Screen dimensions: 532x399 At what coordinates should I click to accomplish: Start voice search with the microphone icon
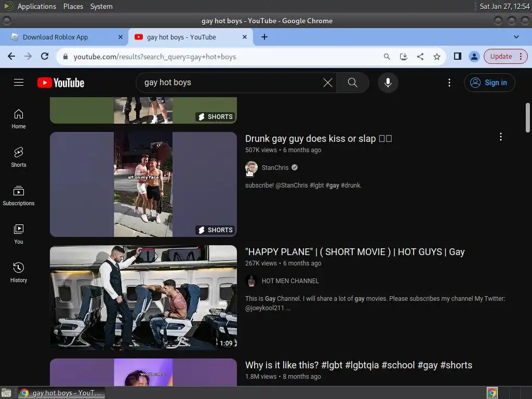388,83
